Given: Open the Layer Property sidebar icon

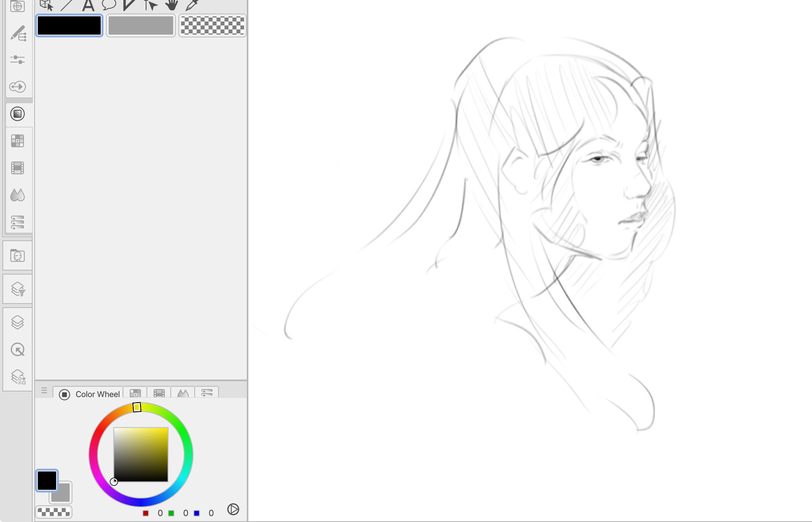Looking at the screenshot, I should pyautogui.click(x=18, y=377).
